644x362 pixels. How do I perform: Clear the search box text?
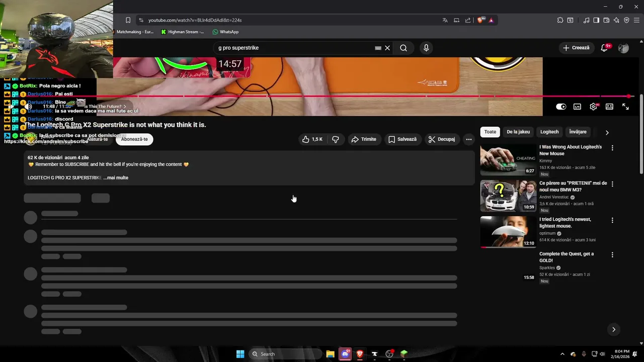(387, 48)
